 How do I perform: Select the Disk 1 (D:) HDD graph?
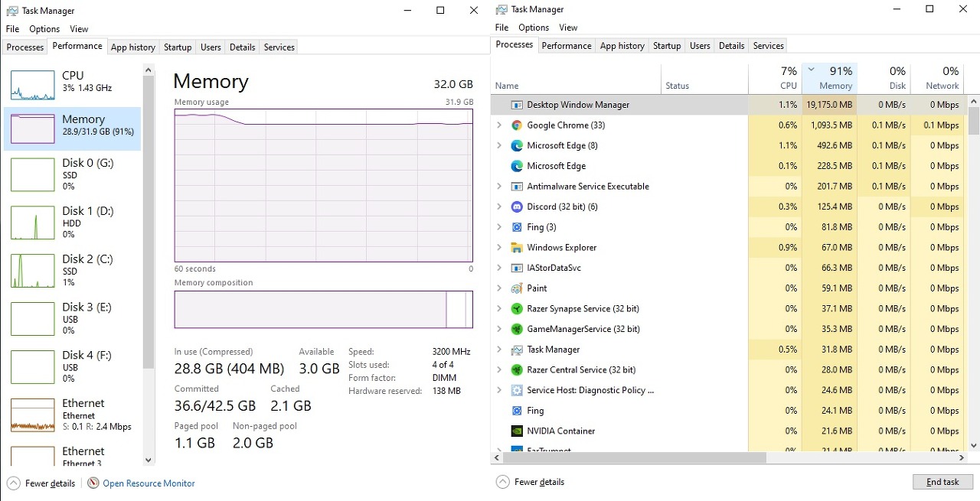tap(32, 224)
